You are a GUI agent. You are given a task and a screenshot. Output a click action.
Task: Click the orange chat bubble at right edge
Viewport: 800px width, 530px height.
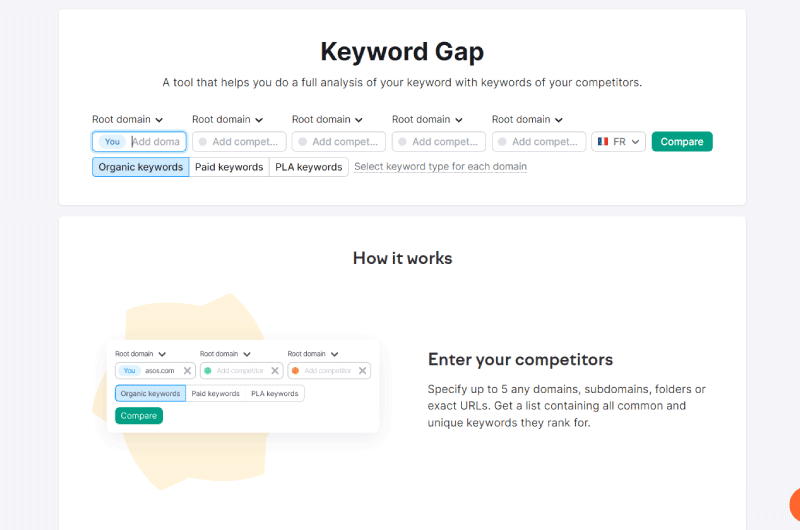tap(795, 504)
